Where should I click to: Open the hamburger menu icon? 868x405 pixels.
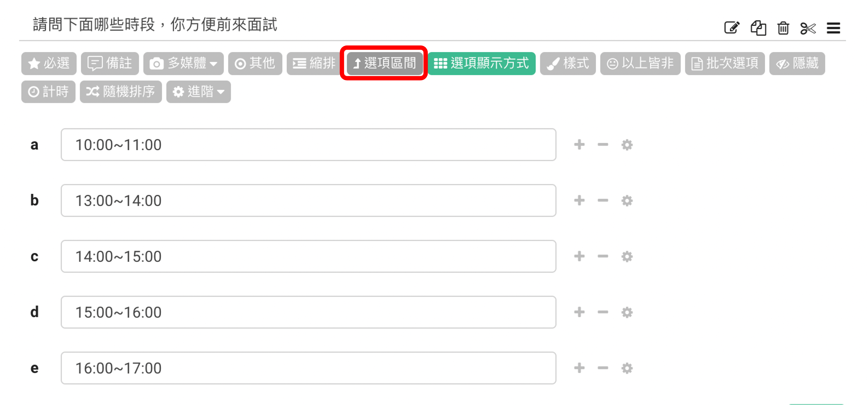[833, 28]
